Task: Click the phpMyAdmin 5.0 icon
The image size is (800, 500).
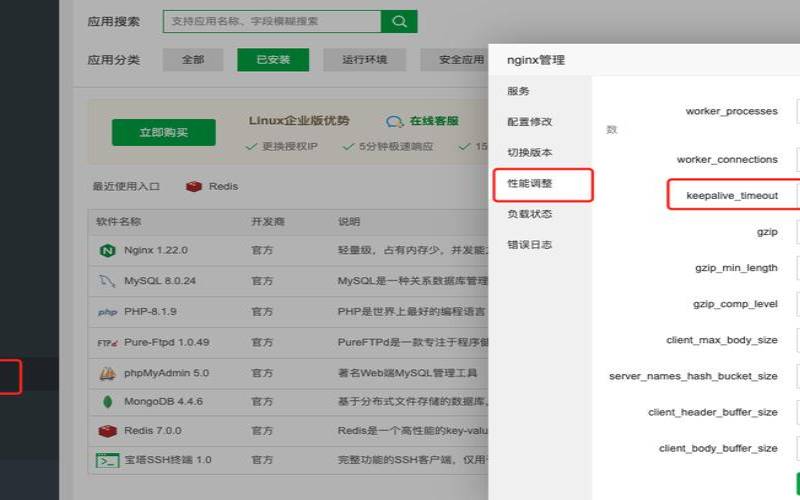Action: [107, 373]
